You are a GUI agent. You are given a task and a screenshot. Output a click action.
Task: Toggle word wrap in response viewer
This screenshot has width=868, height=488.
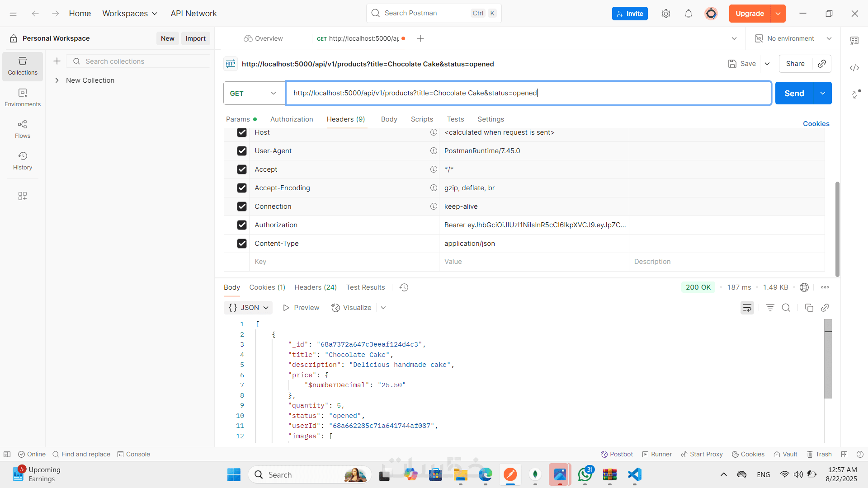click(747, 308)
